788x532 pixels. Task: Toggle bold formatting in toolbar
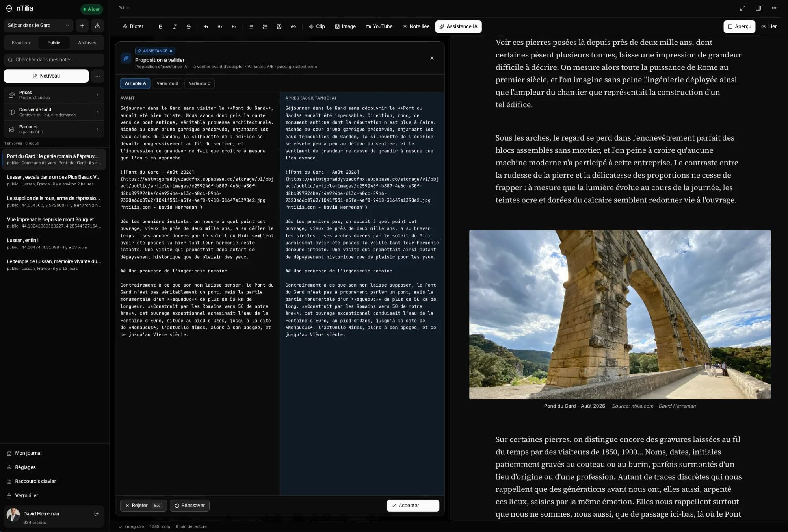[160, 26]
